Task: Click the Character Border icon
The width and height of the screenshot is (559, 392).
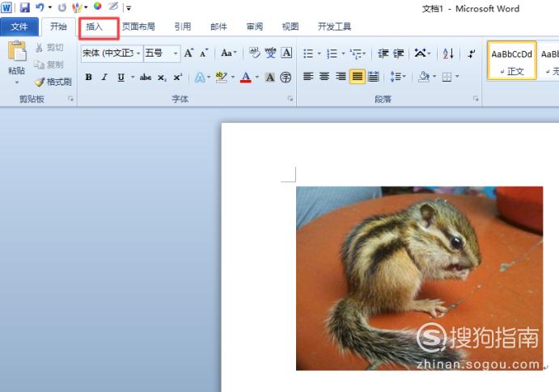Action: click(x=286, y=53)
